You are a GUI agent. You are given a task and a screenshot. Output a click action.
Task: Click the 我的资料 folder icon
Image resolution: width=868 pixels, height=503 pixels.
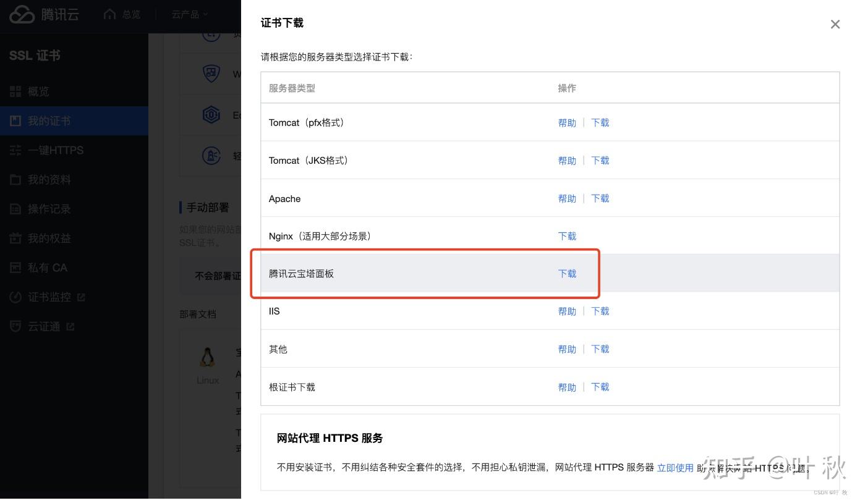pos(15,180)
